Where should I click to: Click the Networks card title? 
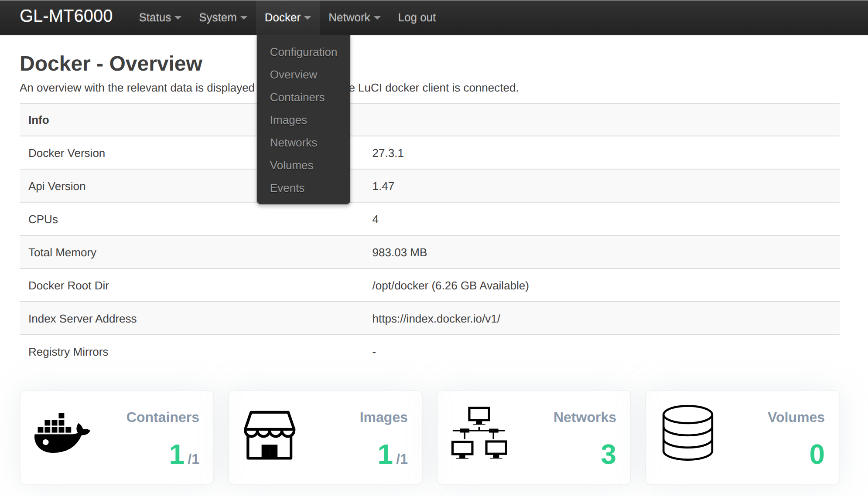click(x=584, y=417)
